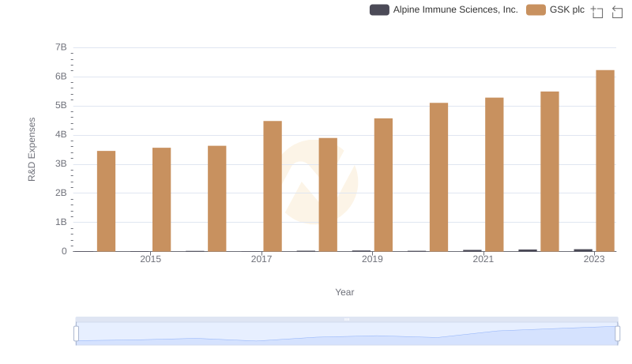Click the 3B y-axis label

pos(61,164)
